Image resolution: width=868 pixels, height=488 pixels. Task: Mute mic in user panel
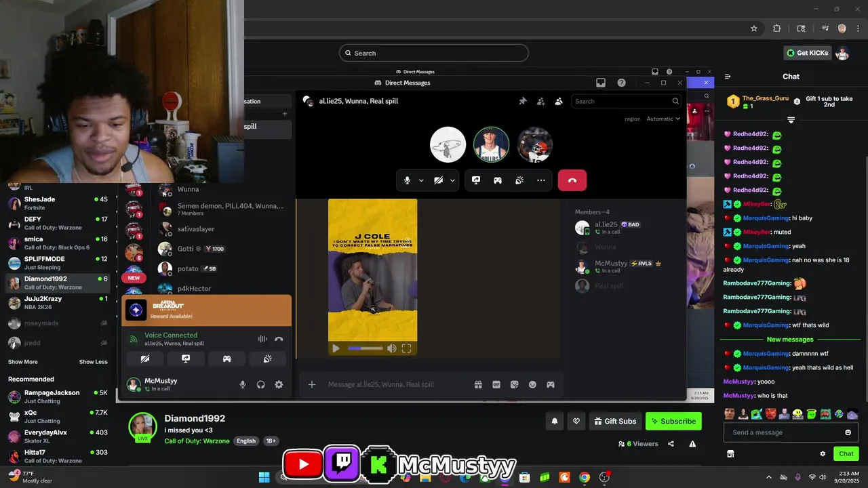pyautogui.click(x=243, y=384)
